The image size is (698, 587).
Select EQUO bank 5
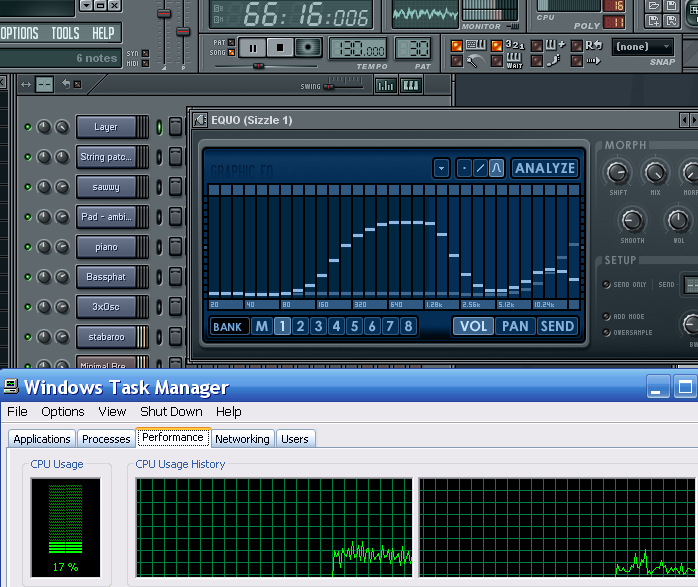click(x=354, y=327)
